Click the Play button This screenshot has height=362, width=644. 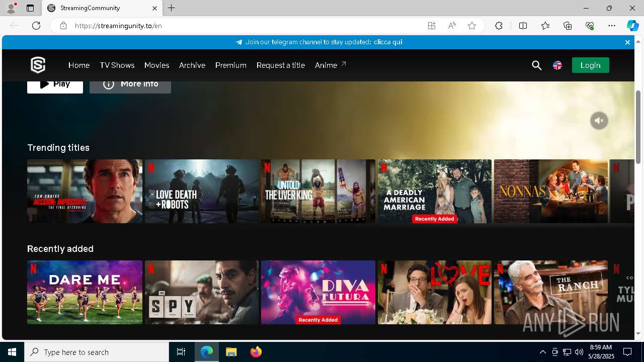click(55, 87)
